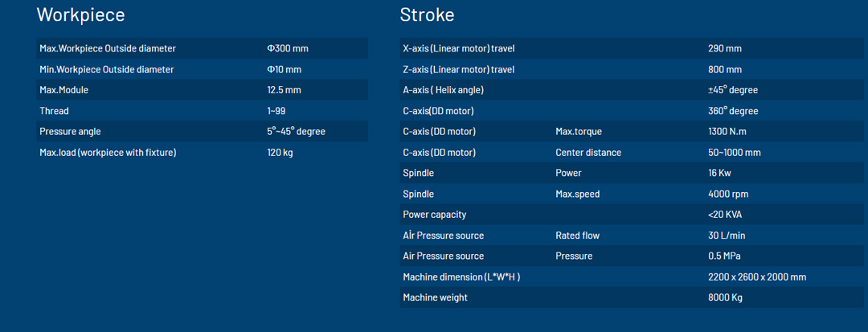Screen dimensions: 868x332
Task: Click the Workpiece section heading
Action: [x=80, y=14]
